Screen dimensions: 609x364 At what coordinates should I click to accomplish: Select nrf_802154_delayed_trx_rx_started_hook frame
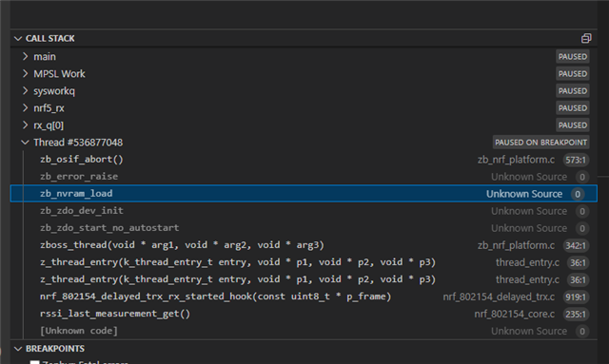click(x=304, y=297)
